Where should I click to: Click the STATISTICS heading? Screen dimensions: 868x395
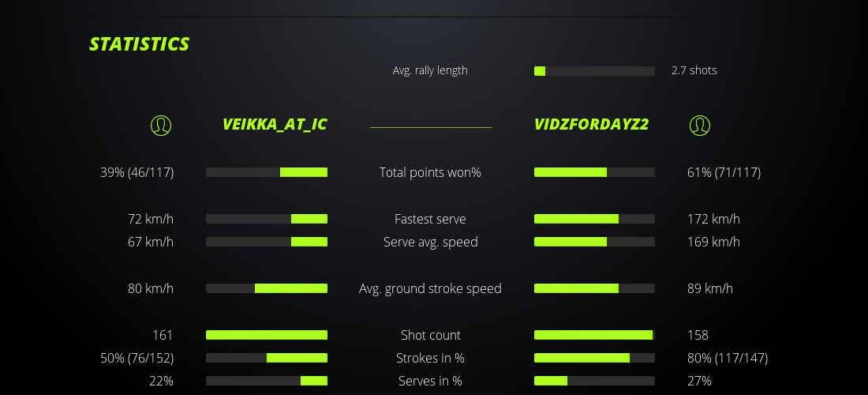pyautogui.click(x=140, y=44)
